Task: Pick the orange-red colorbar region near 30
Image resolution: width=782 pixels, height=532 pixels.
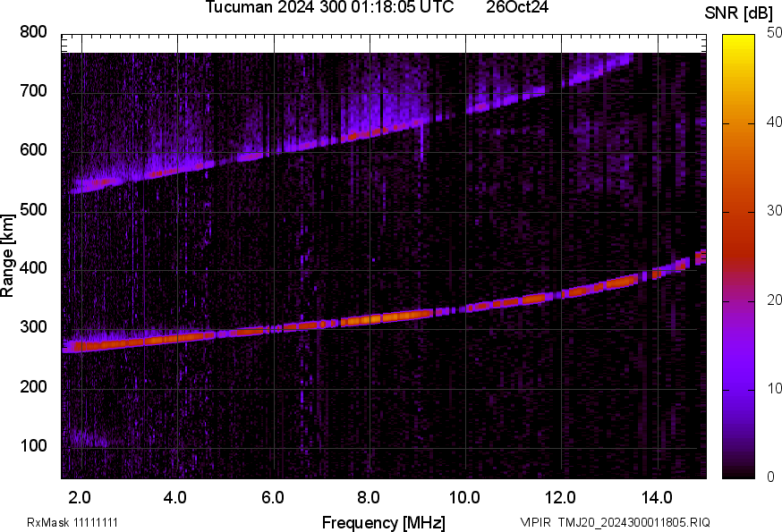Action: 739,213
